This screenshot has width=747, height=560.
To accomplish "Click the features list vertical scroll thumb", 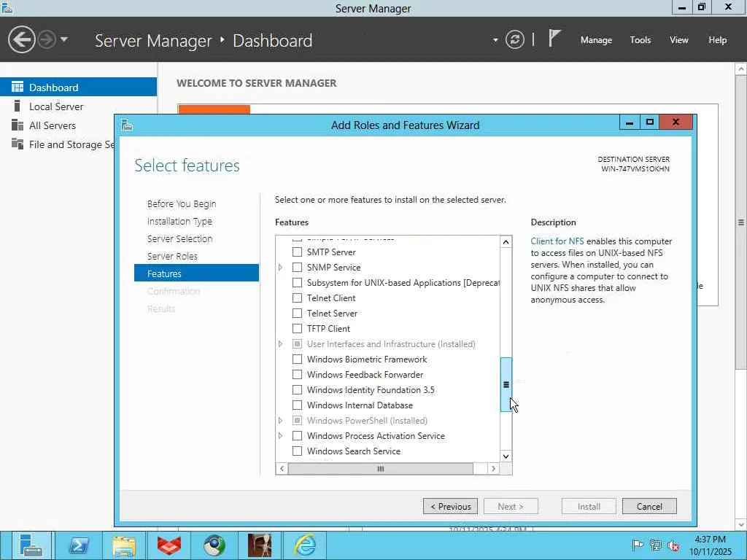I will [x=506, y=385].
